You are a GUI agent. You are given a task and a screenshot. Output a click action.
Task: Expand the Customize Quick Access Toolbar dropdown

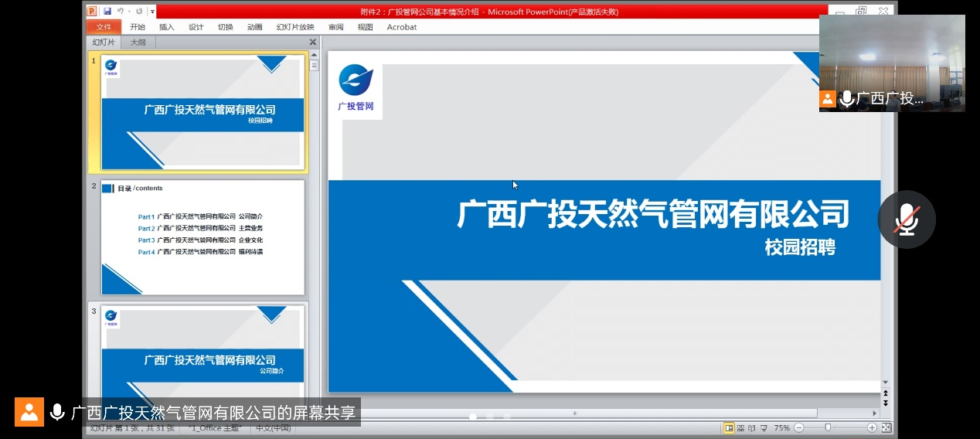point(153,12)
